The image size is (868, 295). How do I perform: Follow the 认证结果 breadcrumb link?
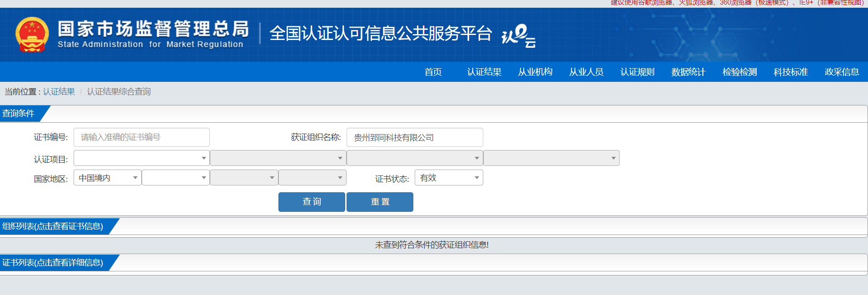point(59,91)
